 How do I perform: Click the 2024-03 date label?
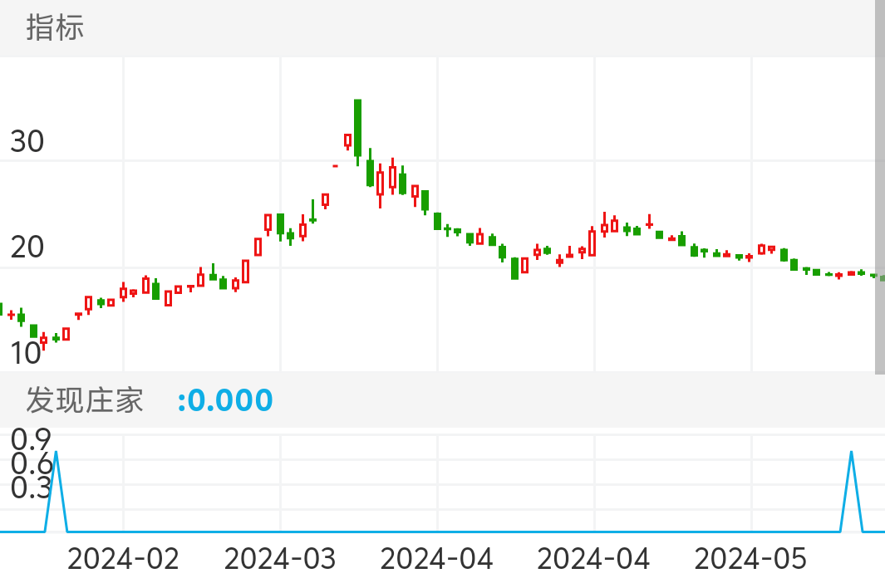click(280, 559)
